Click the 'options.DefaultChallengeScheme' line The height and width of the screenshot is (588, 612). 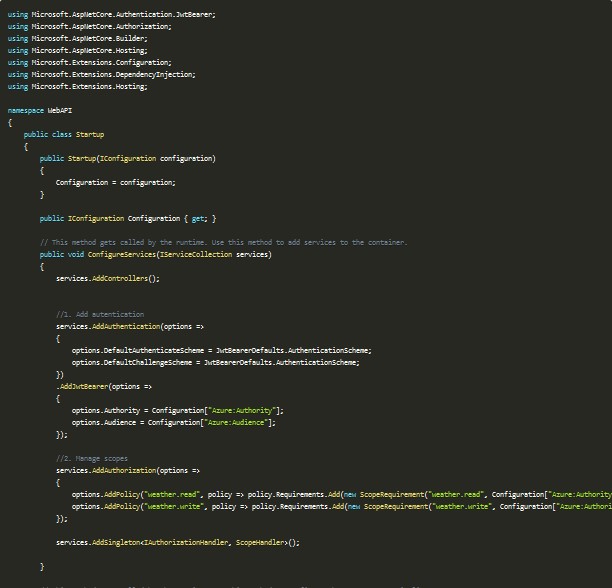pos(216,362)
